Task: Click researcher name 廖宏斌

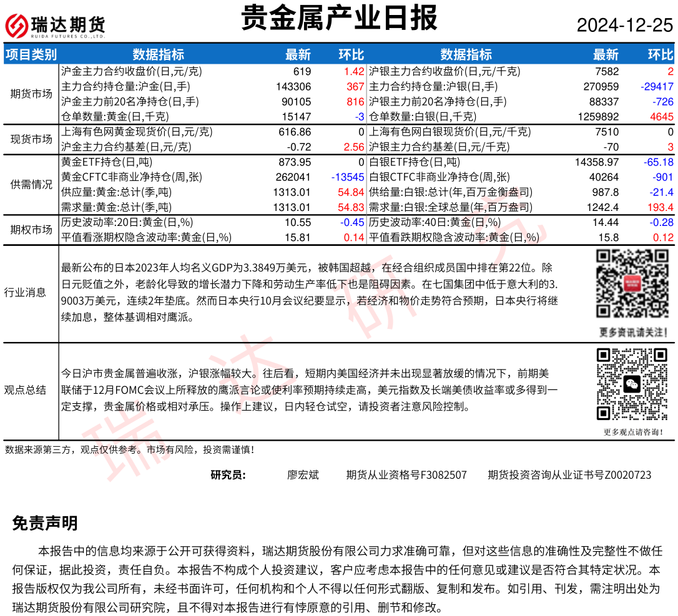Action: [303, 475]
